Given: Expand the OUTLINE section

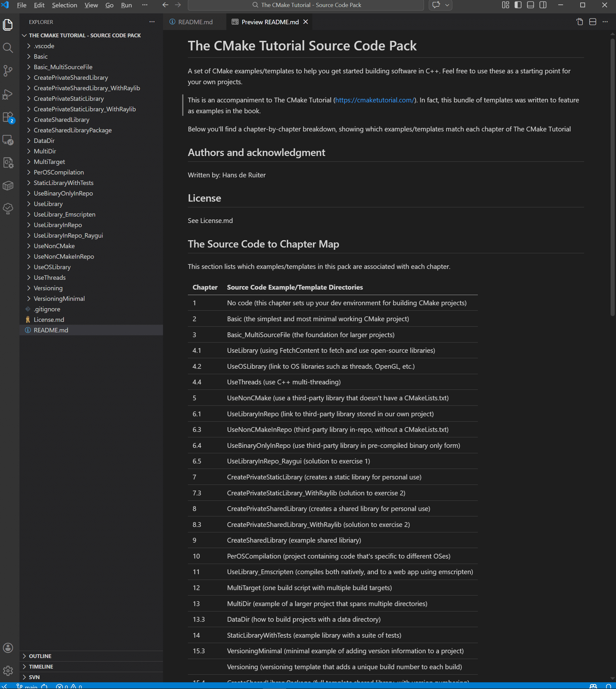Looking at the screenshot, I should [40, 656].
